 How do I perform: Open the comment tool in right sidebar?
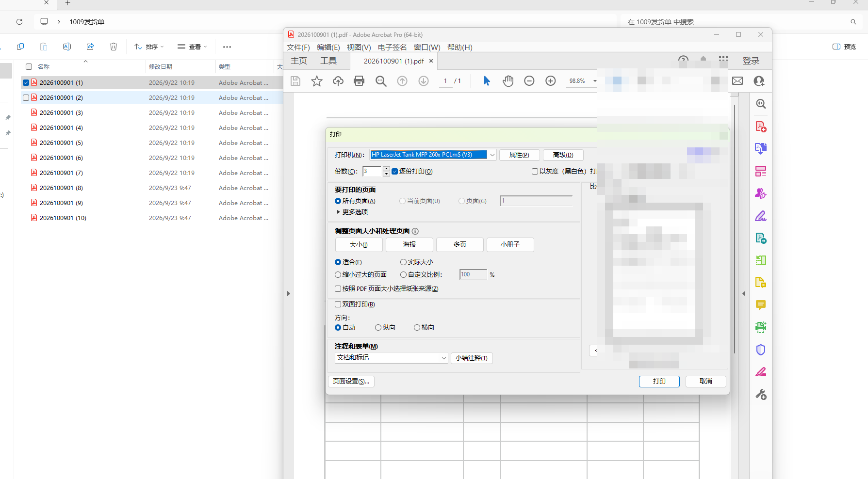click(x=761, y=305)
